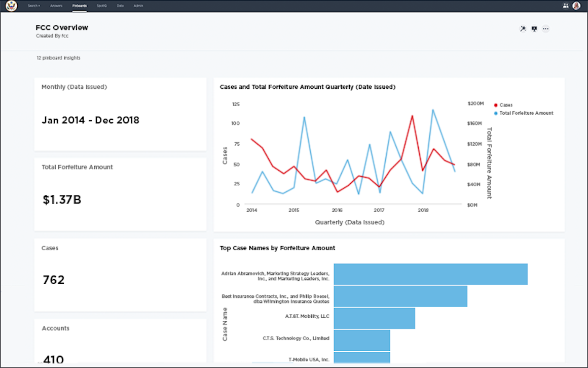The image size is (588, 368).
Task: Open the three-dot more actions menu
Action: tap(545, 28)
